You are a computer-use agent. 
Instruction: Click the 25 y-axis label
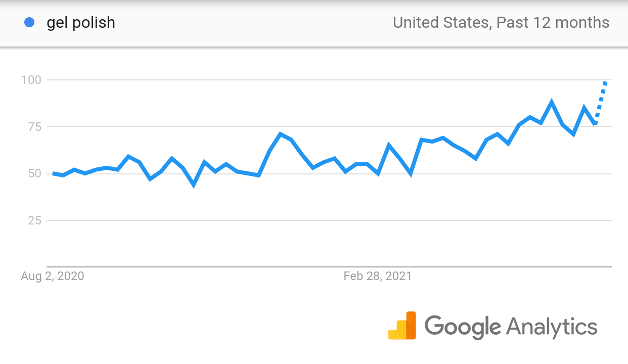coord(34,220)
